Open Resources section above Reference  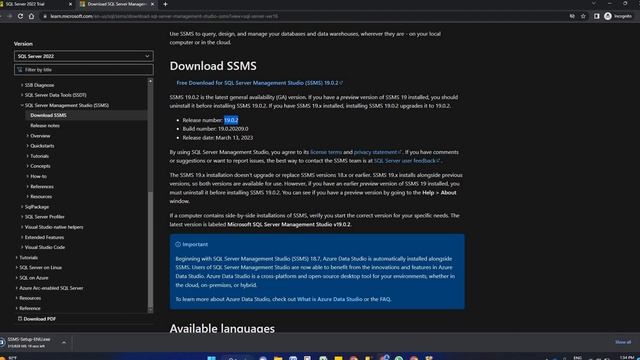coord(30,298)
